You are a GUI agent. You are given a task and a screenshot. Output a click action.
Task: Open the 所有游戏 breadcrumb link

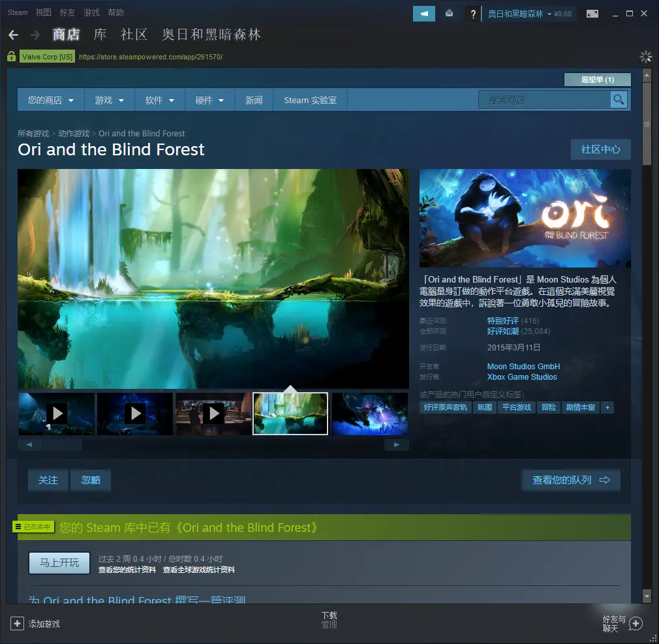point(33,133)
